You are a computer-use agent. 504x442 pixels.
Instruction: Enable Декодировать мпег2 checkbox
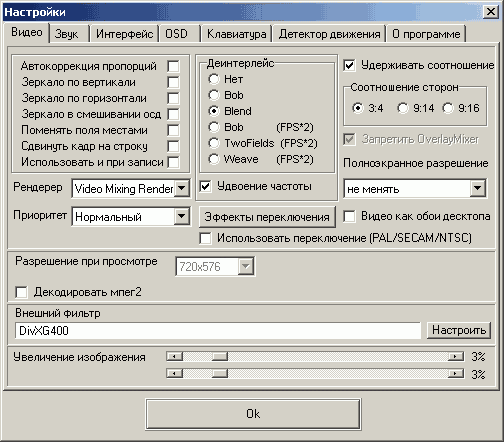coord(21,292)
